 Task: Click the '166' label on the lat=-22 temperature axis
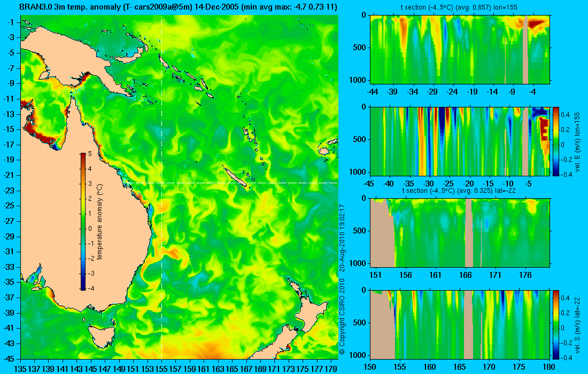pyautogui.click(x=466, y=275)
